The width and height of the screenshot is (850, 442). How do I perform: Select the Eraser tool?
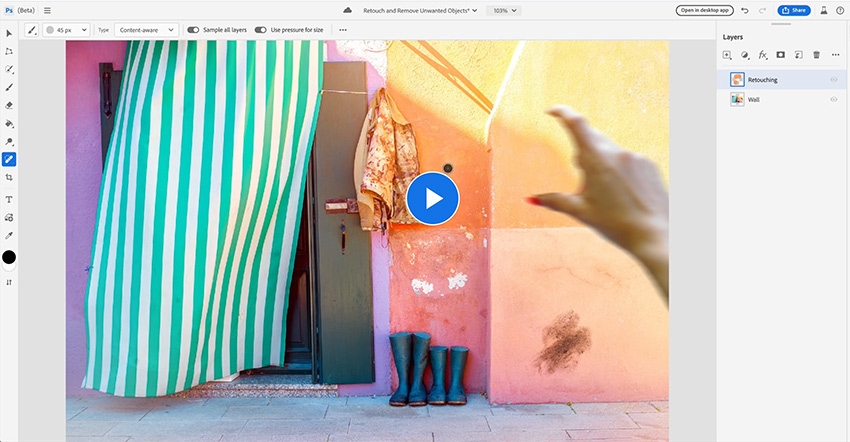9,104
